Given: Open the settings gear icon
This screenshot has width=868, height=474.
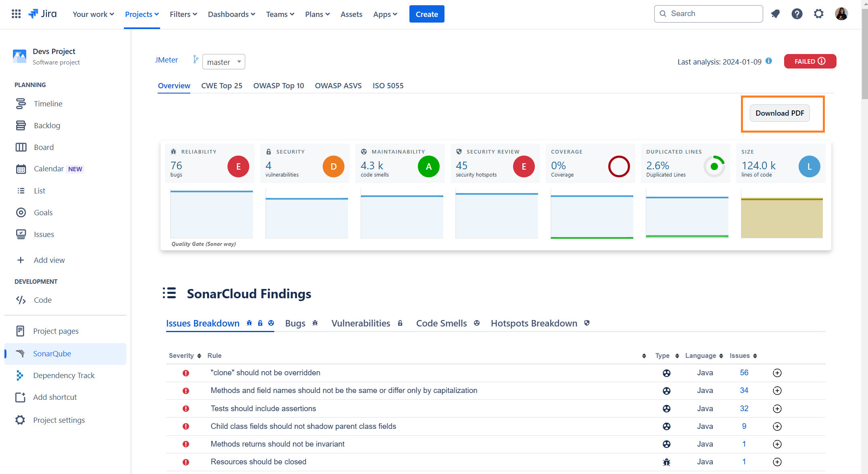Looking at the screenshot, I should pyautogui.click(x=818, y=14).
